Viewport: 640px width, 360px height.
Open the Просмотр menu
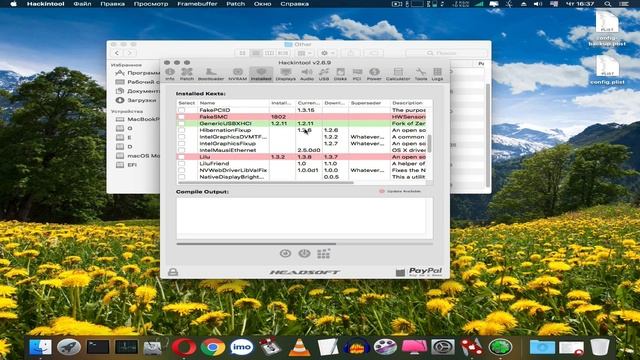[151, 4]
